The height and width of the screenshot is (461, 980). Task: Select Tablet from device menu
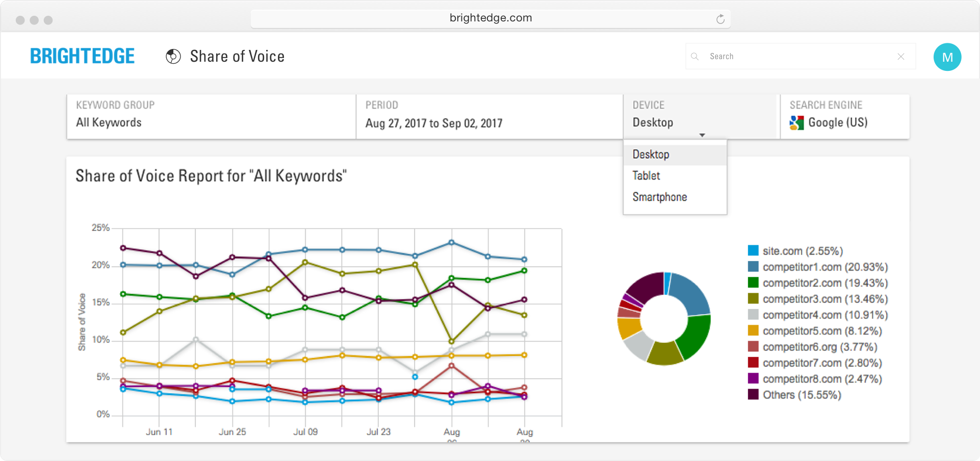coord(647,176)
